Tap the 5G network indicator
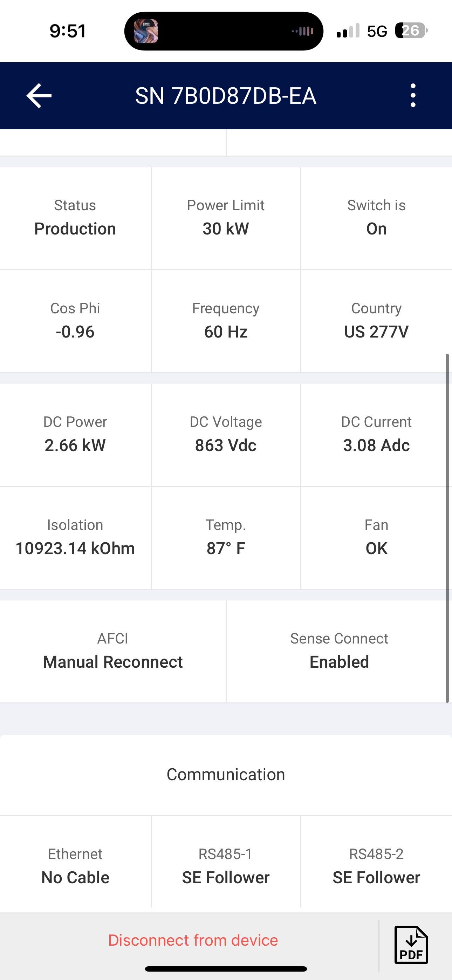The width and height of the screenshot is (452, 980). coord(377,31)
